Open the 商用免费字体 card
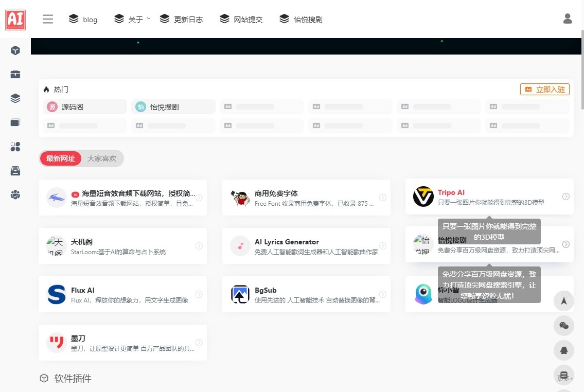 coord(306,198)
